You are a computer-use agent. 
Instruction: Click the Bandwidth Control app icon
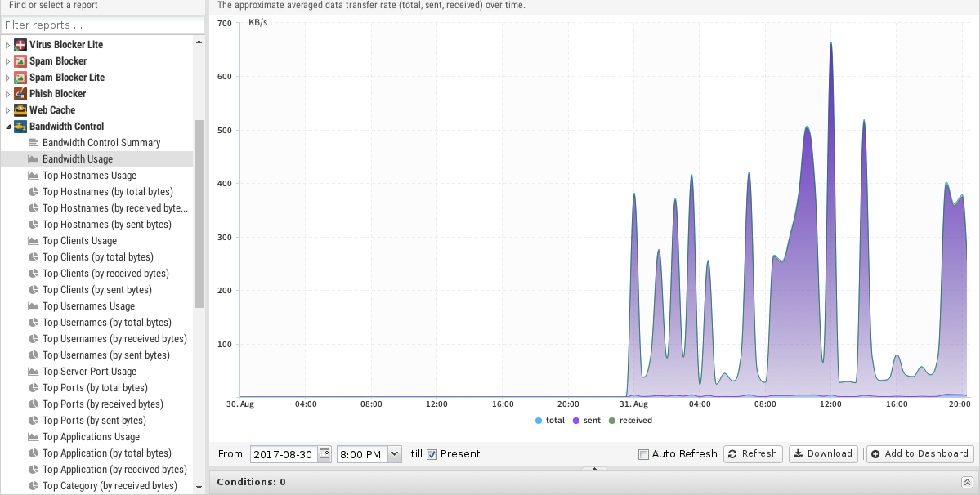point(20,126)
